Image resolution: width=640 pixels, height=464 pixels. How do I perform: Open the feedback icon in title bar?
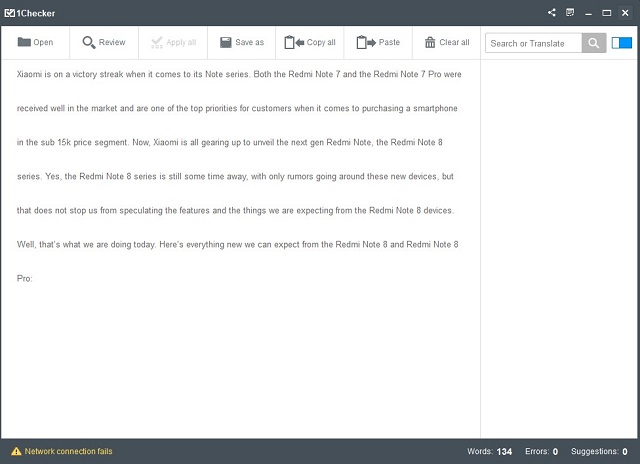[570, 13]
